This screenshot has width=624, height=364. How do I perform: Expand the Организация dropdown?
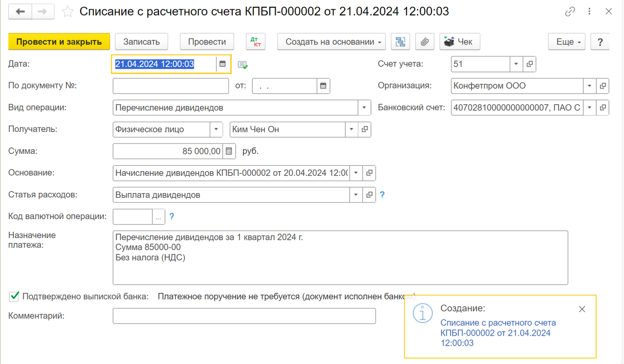click(589, 86)
